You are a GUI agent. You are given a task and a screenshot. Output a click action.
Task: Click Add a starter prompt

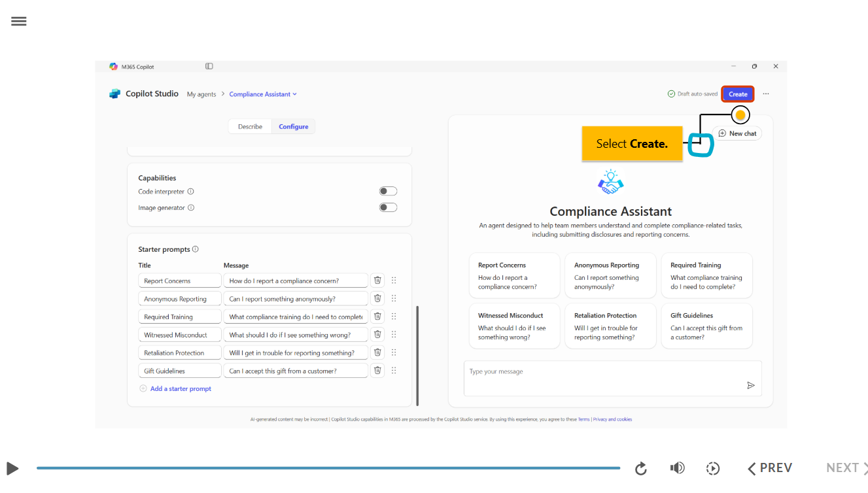175,388
